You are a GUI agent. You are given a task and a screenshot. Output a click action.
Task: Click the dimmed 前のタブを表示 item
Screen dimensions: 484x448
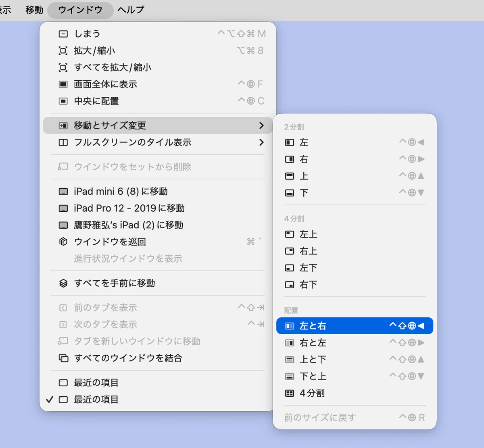158,308
